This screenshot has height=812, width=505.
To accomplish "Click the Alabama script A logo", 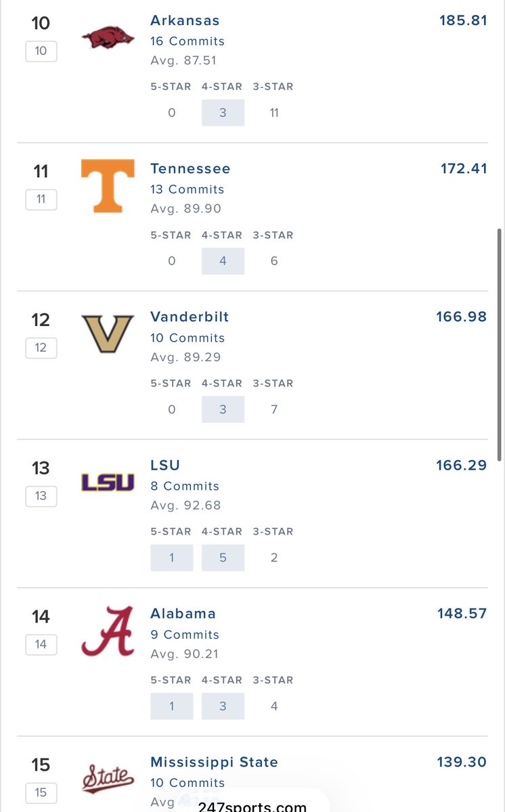I will point(108,631).
